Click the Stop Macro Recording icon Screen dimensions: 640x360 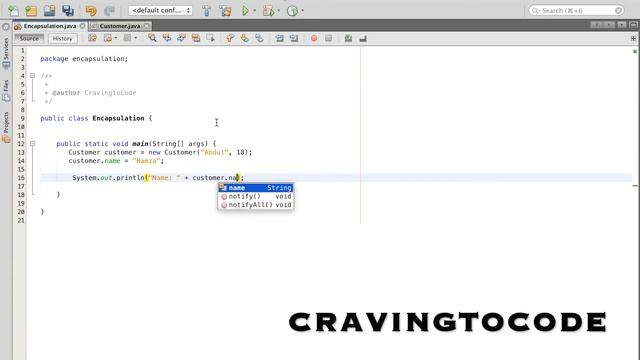pos(329,38)
